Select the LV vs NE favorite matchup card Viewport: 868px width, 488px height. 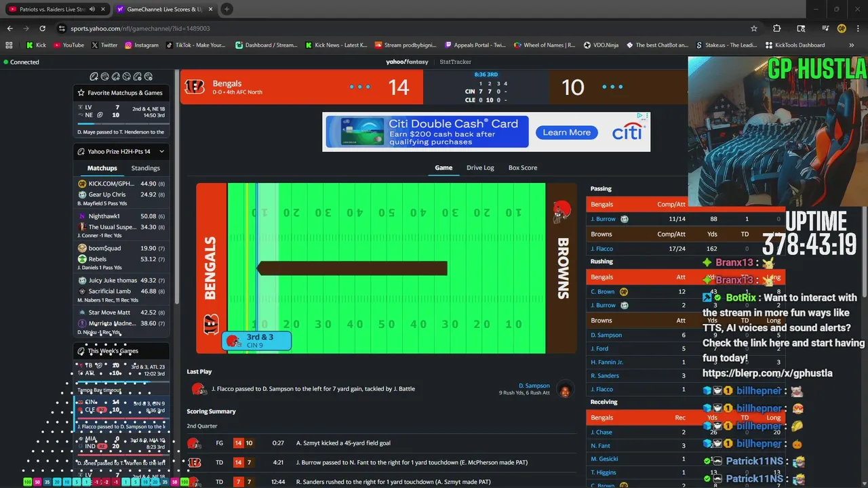[x=121, y=119]
